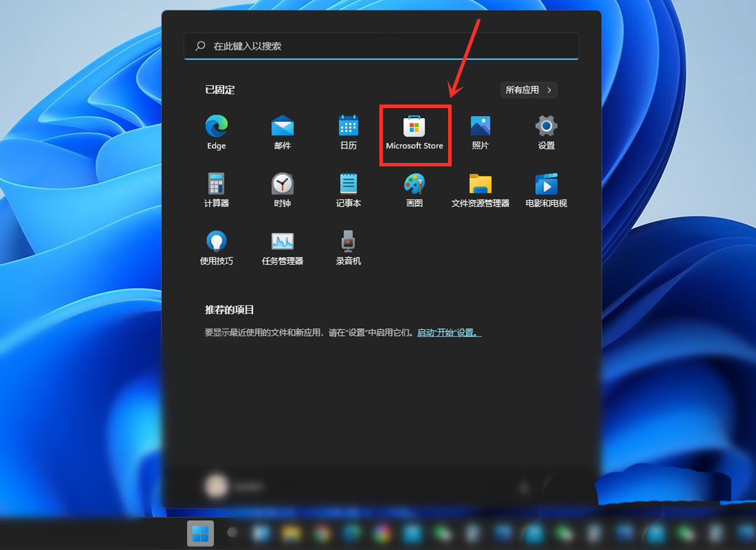Open the Edge browser app
Screen dimensions: 756x550
tap(216, 132)
